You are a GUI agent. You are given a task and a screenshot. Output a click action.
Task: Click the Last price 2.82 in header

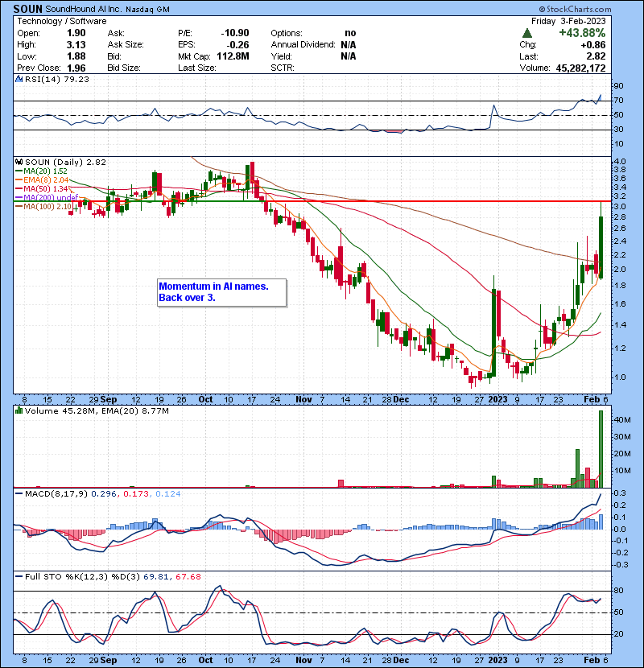tap(596, 56)
